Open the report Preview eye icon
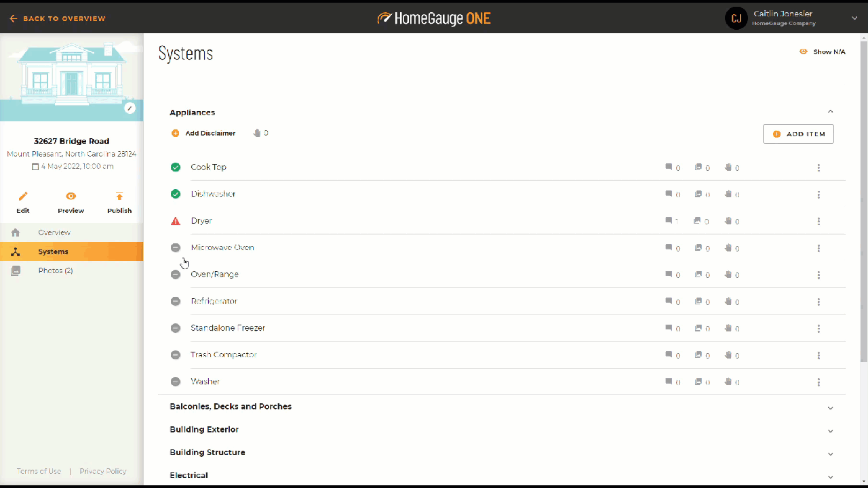Image resolution: width=868 pixels, height=488 pixels. click(x=71, y=197)
